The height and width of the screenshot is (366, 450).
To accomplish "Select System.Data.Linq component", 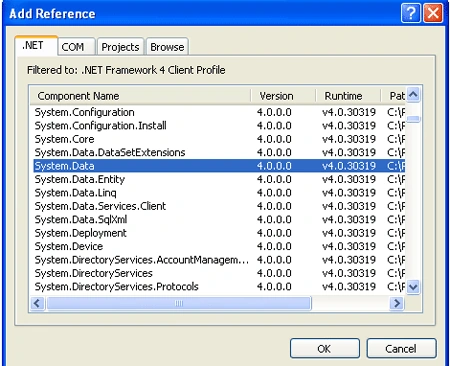I will click(x=219, y=192).
